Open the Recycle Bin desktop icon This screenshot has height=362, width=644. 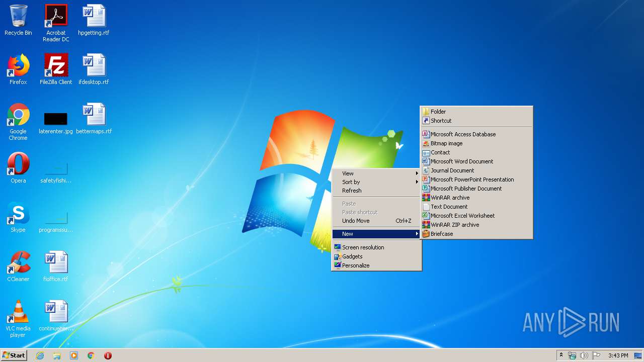pyautogui.click(x=18, y=20)
